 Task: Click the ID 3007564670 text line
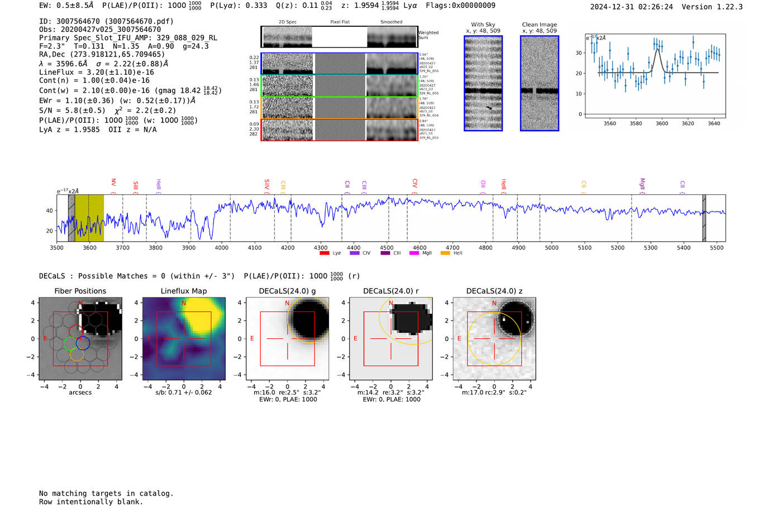point(106,21)
